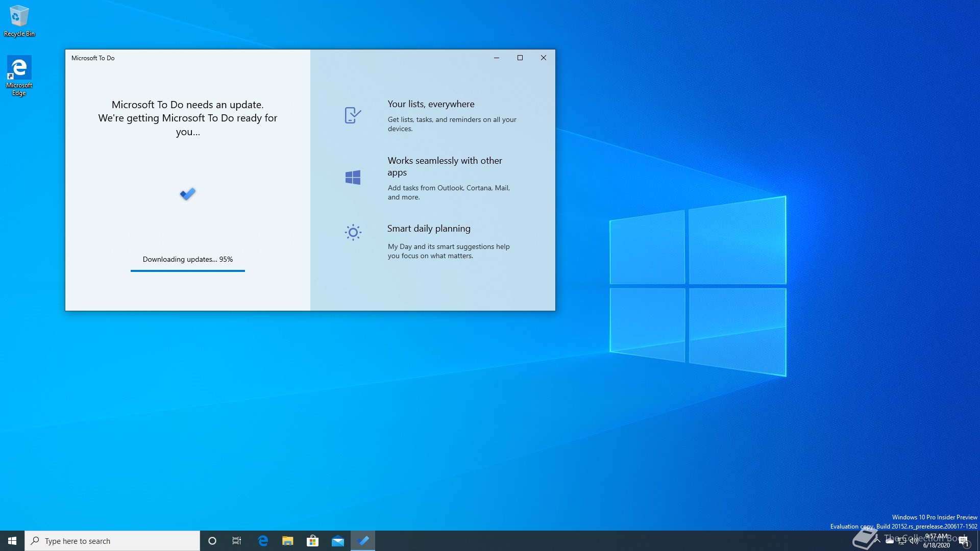Click the download progress bar
The height and width of the screenshot is (551, 980).
pyautogui.click(x=188, y=271)
